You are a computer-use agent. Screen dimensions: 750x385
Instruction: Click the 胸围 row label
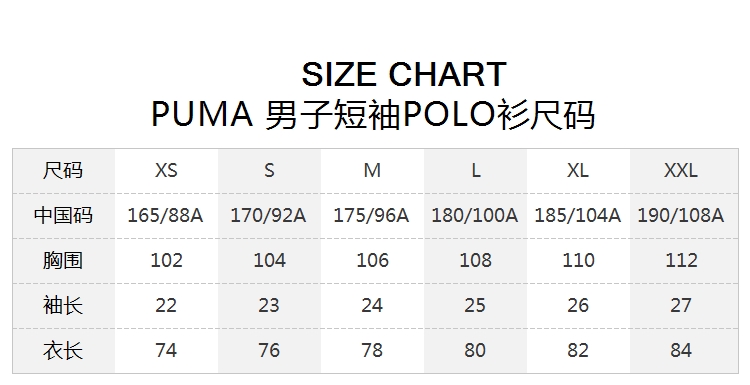coord(63,260)
